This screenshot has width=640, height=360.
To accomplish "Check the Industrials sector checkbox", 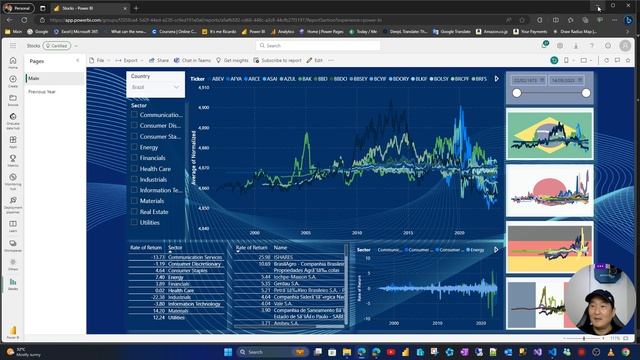I will click(134, 179).
